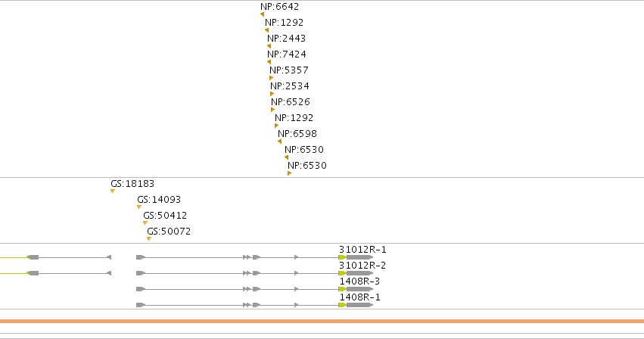Select the 1408R-1 transcript label
This screenshot has width=644, height=339.
point(359,297)
